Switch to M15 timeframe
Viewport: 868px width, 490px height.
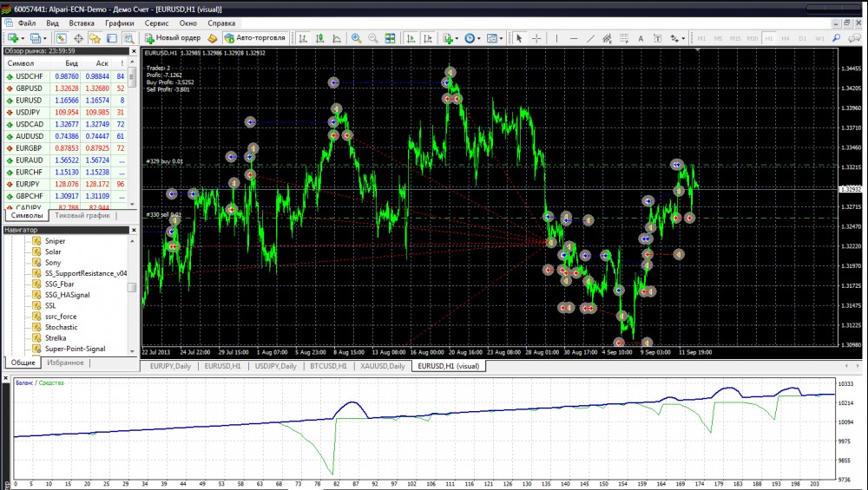click(x=735, y=38)
